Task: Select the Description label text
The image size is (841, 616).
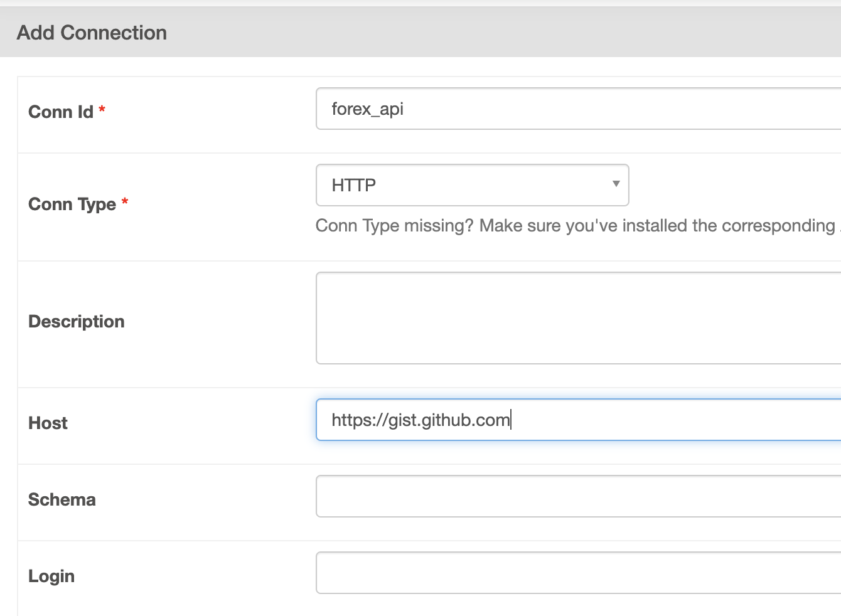Action: click(x=77, y=322)
